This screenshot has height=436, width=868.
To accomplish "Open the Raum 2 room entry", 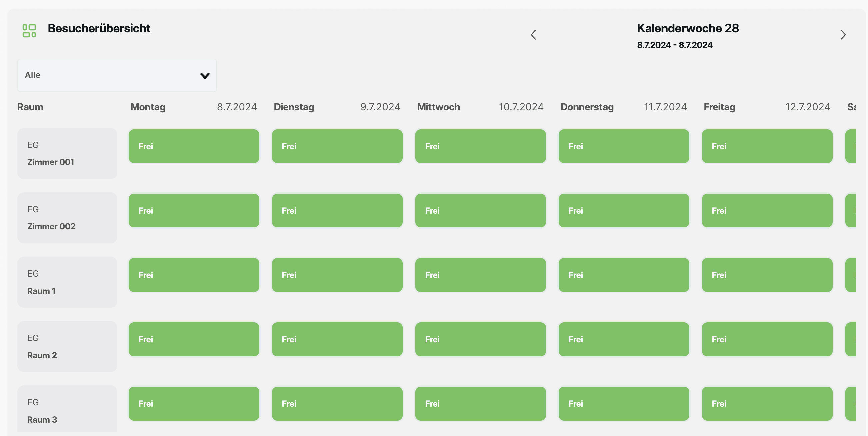I will point(67,346).
